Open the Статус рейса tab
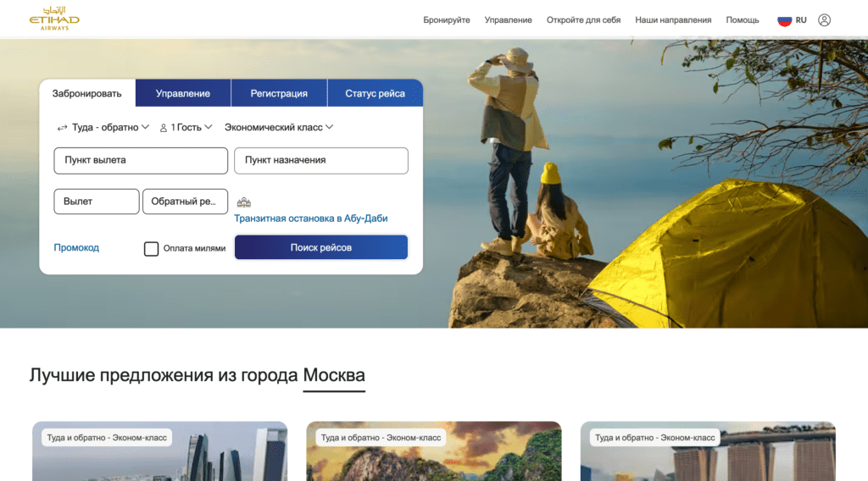This screenshot has width=868, height=481. pos(376,93)
